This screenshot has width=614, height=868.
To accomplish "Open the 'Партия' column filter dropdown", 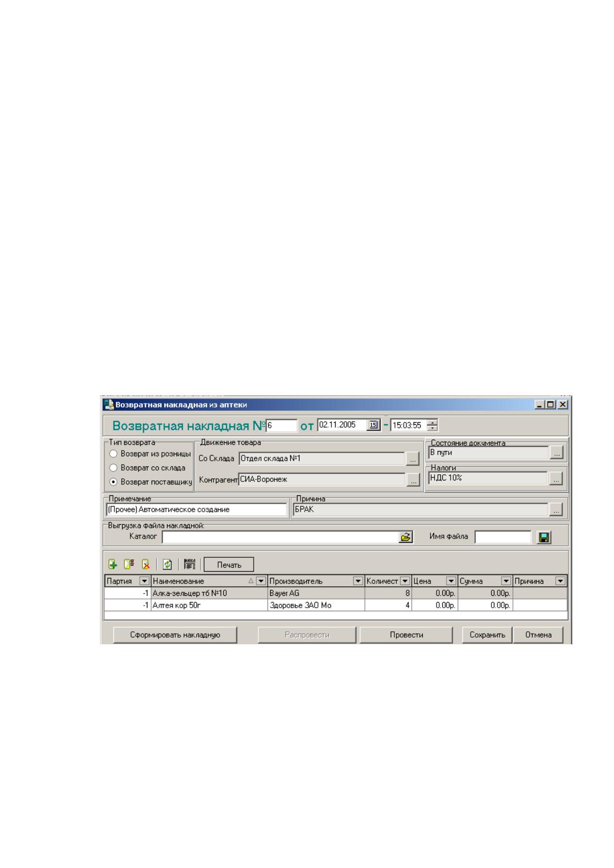I will 144,581.
